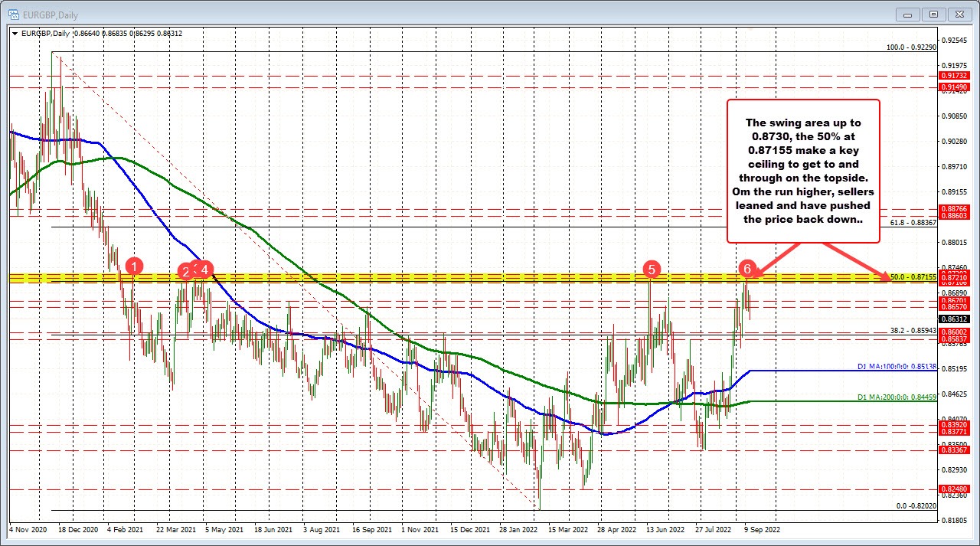Image resolution: width=980 pixels, height=546 pixels.
Task: Click the red price tag 0.85837
Action: [955, 338]
